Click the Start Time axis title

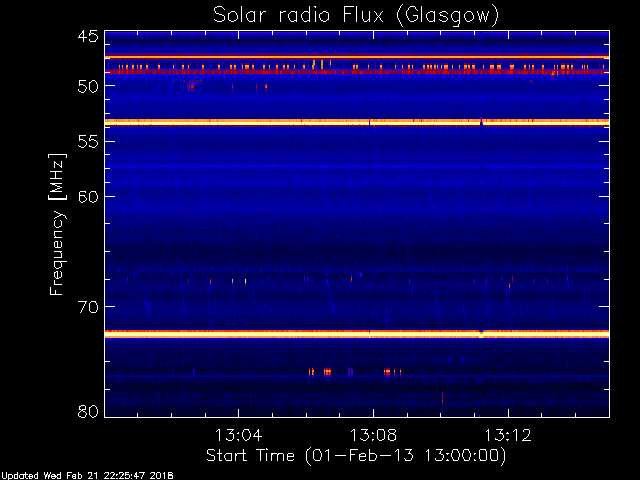pyautogui.click(x=356, y=456)
